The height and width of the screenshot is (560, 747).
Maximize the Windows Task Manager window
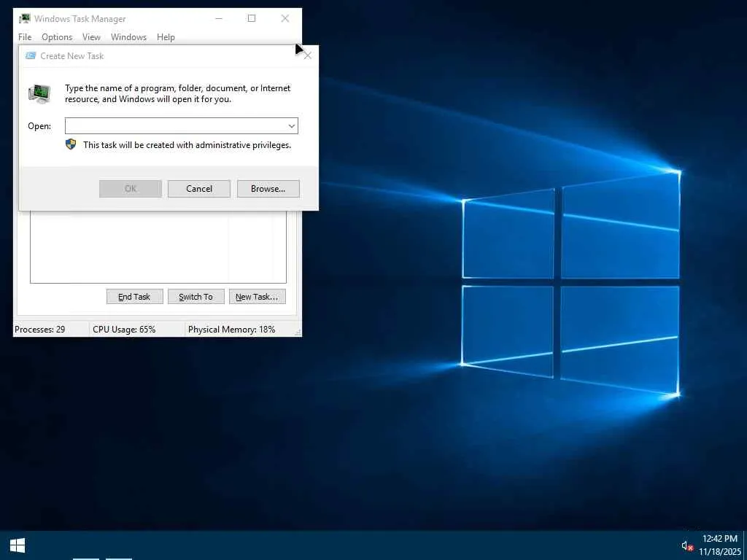pyautogui.click(x=252, y=18)
